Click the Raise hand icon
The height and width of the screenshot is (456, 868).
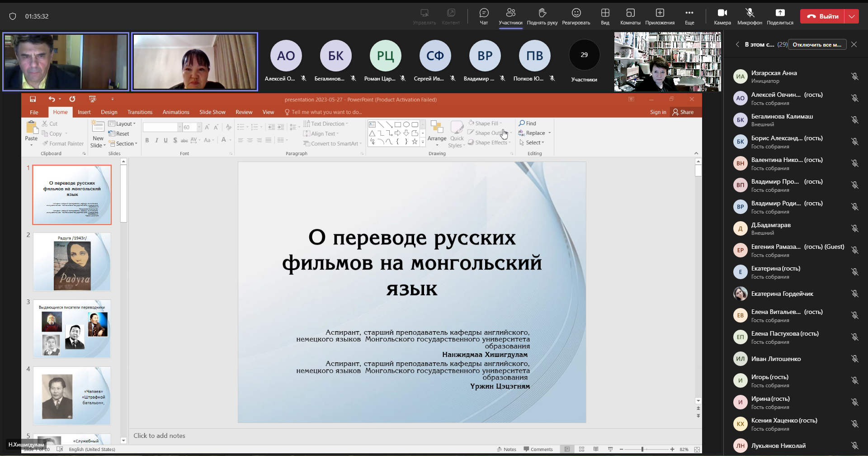click(542, 13)
